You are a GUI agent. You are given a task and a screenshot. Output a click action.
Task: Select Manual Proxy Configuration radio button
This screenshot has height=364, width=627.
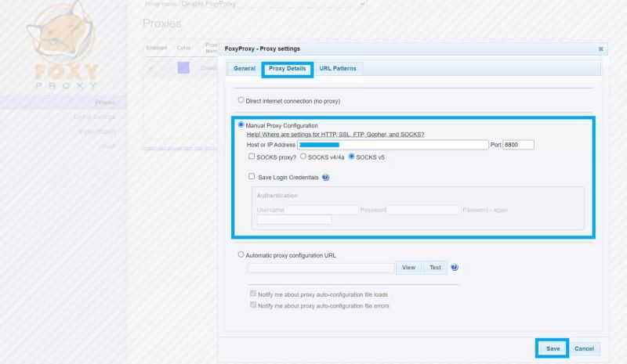[241, 124]
